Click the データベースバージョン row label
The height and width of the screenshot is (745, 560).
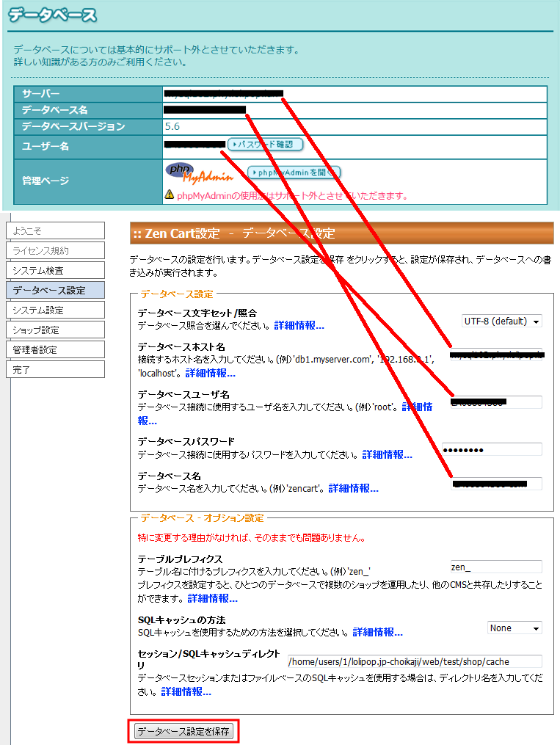point(73,126)
